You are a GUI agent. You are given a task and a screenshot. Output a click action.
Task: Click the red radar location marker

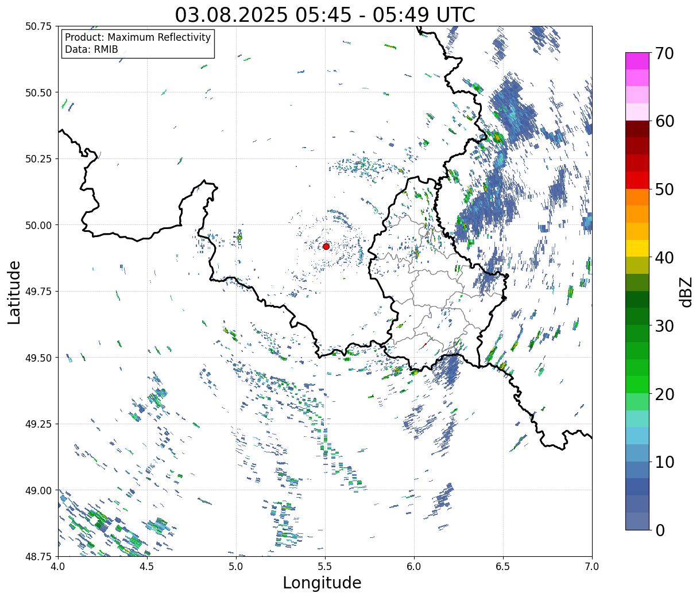[326, 246]
